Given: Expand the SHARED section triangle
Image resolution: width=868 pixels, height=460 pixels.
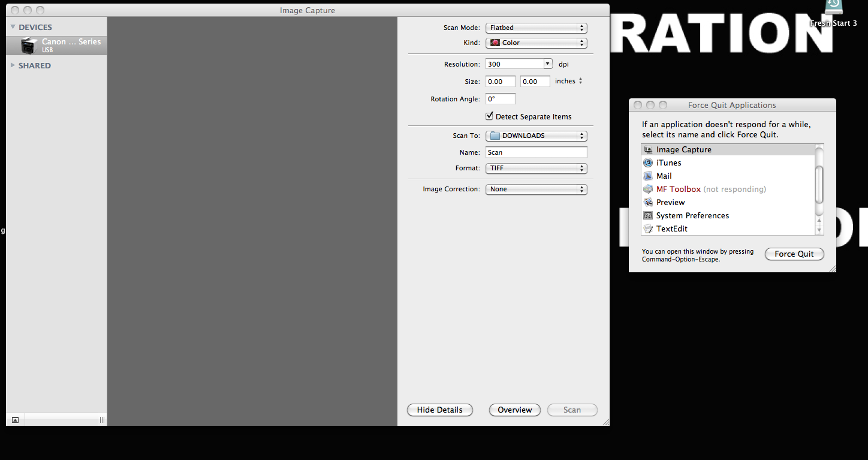Looking at the screenshot, I should coord(13,65).
